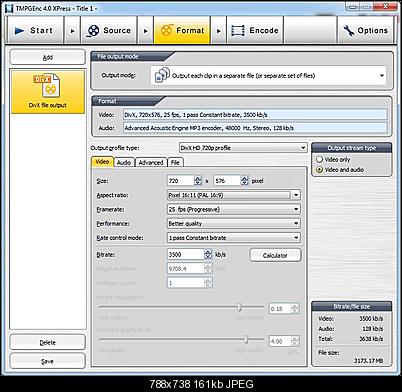Viewport: 402px width, 392px height.
Task: Switch to the Video tab
Action: [102, 162]
